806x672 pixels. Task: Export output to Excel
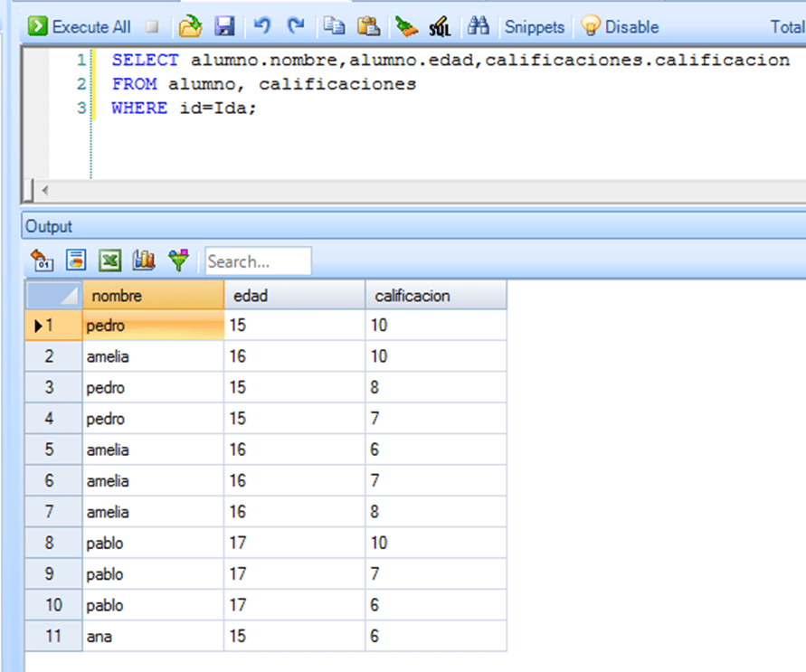pyautogui.click(x=110, y=261)
